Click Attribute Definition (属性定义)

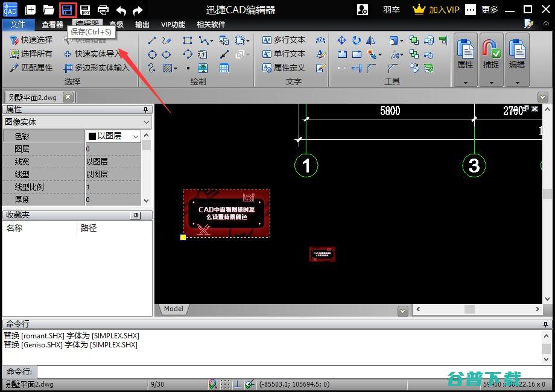[284, 68]
